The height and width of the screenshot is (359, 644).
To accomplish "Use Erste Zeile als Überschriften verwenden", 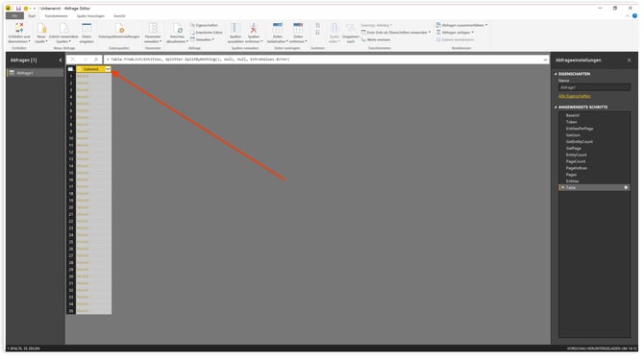I will click(396, 33).
